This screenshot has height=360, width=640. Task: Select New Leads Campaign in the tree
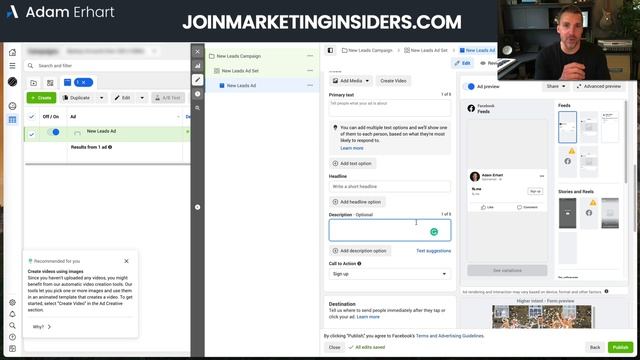238,56
